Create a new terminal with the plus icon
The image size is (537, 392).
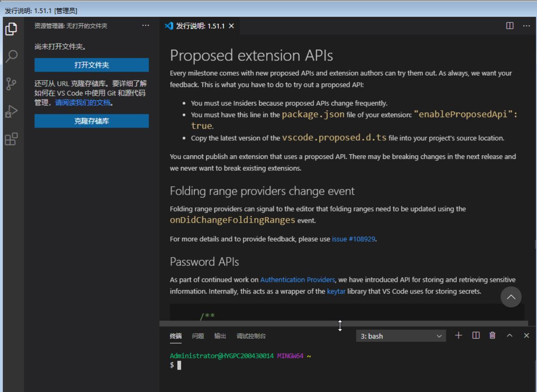click(459, 335)
